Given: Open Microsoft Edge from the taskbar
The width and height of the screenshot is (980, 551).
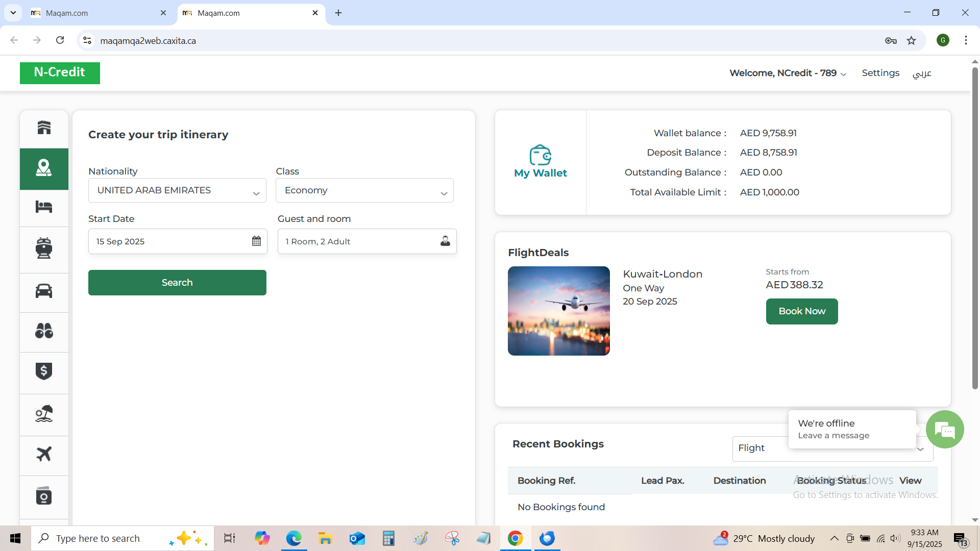Looking at the screenshot, I should coord(293,538).
